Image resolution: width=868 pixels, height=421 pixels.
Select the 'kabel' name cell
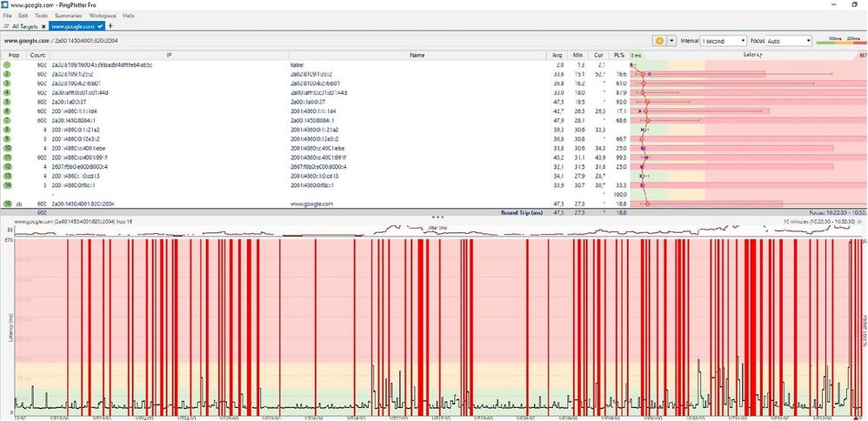pyautogui.click(x=297, y=65)
